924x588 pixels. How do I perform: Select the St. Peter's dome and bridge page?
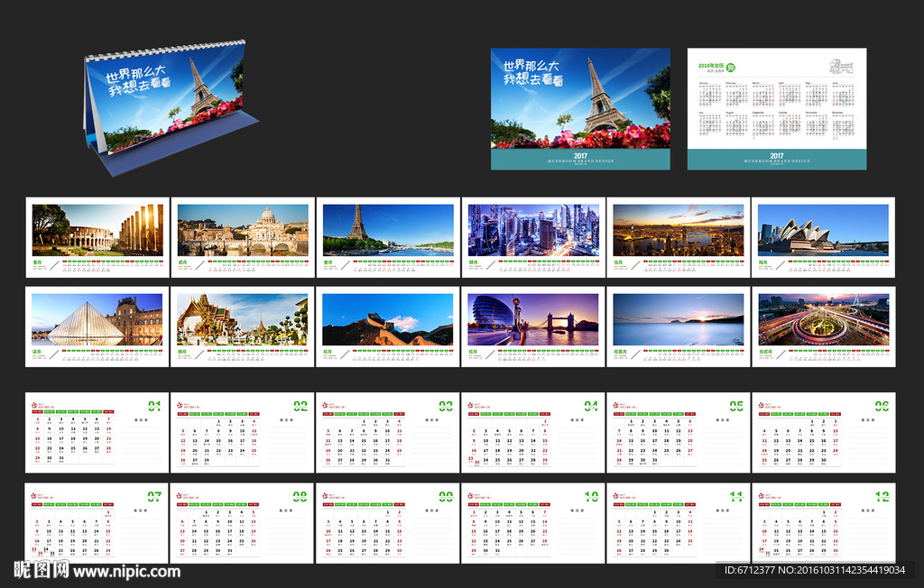coord(243,237)
